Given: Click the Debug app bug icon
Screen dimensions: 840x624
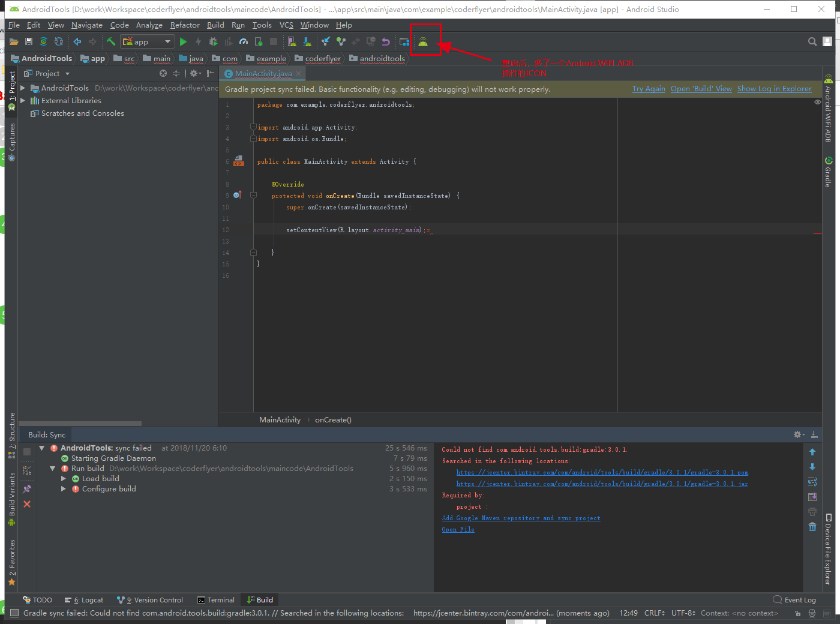Looking at the screenshot, I should [213, 41].
